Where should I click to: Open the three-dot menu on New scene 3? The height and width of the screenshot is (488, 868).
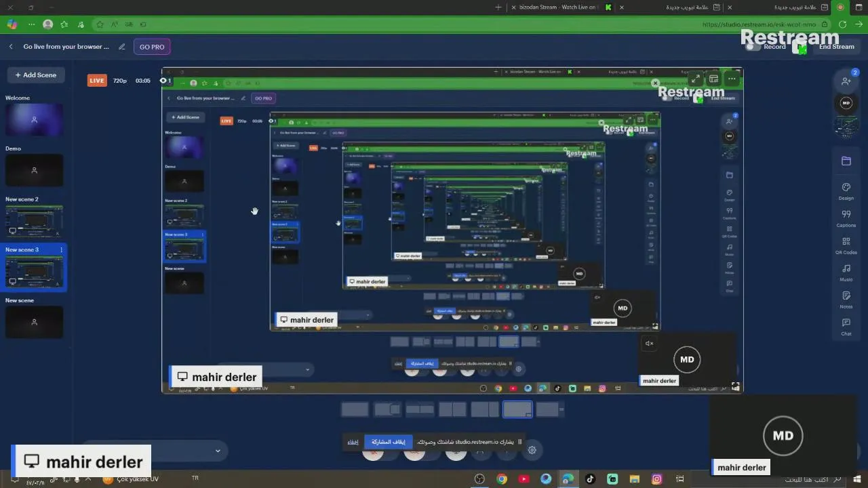pos(62,250)
